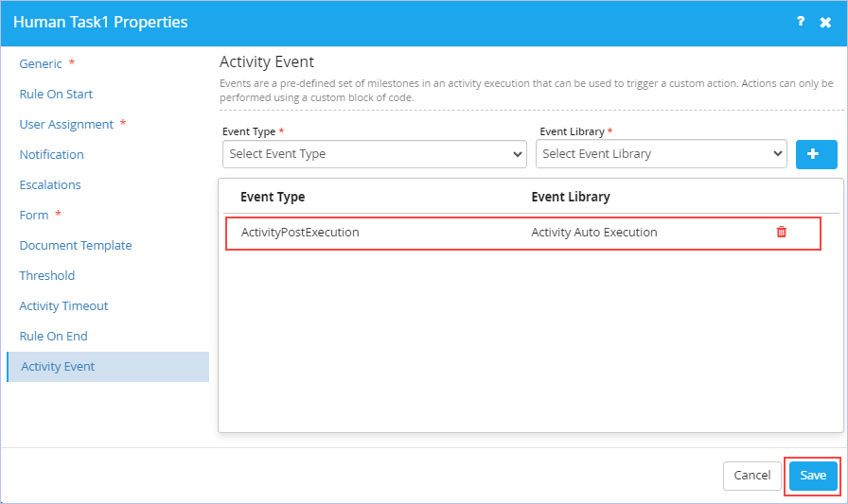Screen dimensions: 848x504
Task: Open the Threshold section
Action: click(47, 275)
